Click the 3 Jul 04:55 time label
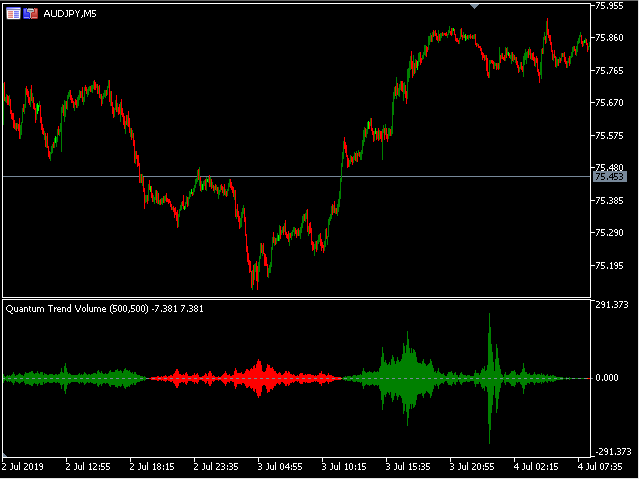The image size is (640, 480). click(x=280, y=467)
